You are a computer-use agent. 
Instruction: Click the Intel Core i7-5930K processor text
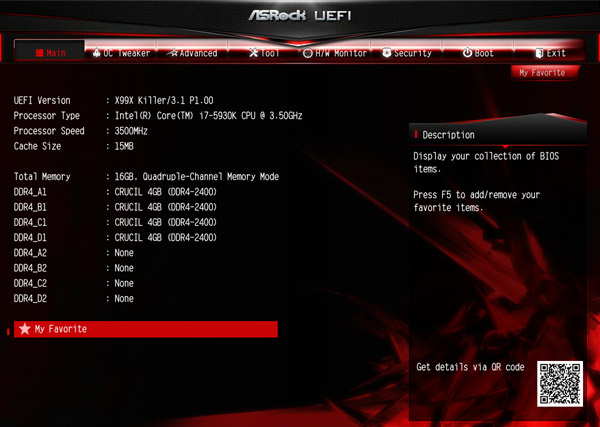pos(209,116)
